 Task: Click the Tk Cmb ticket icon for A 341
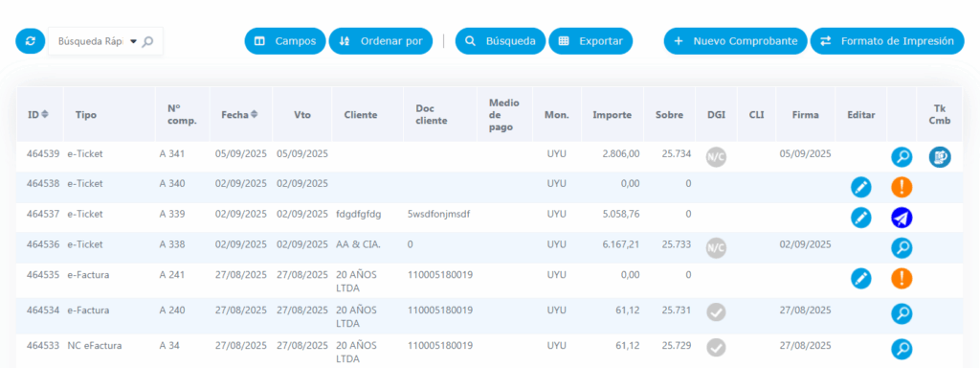click(940, 157)
